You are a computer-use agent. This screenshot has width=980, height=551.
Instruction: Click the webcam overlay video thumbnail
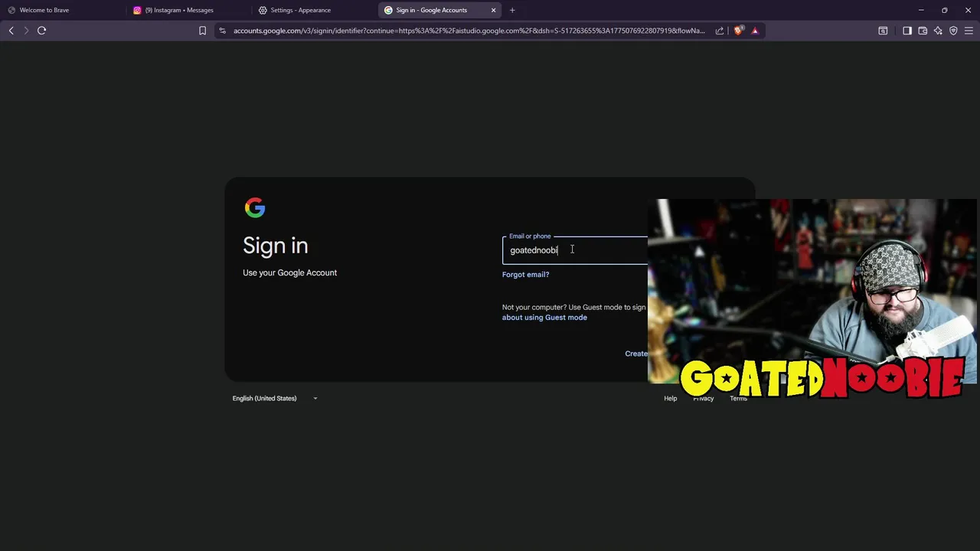click(812, 292)
